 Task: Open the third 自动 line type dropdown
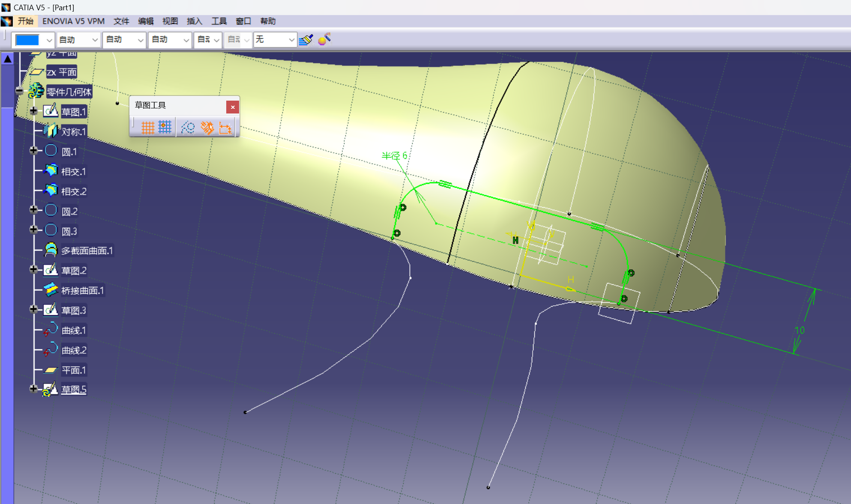click(x=170, y=40)
